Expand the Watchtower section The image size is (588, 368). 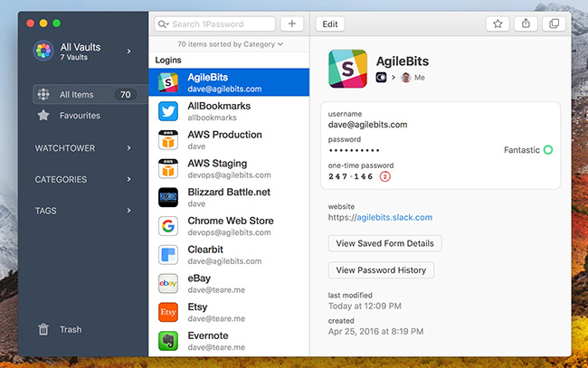click(83, 147)
